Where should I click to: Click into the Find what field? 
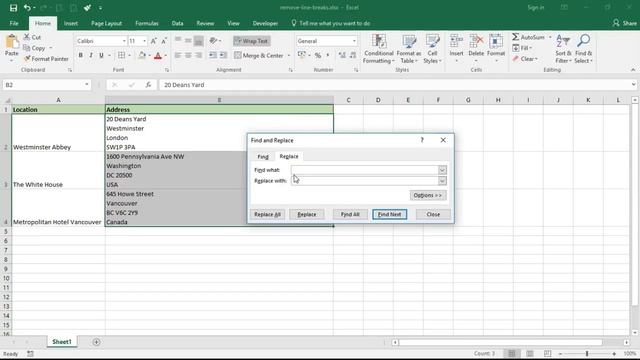[x=364, y=170]
